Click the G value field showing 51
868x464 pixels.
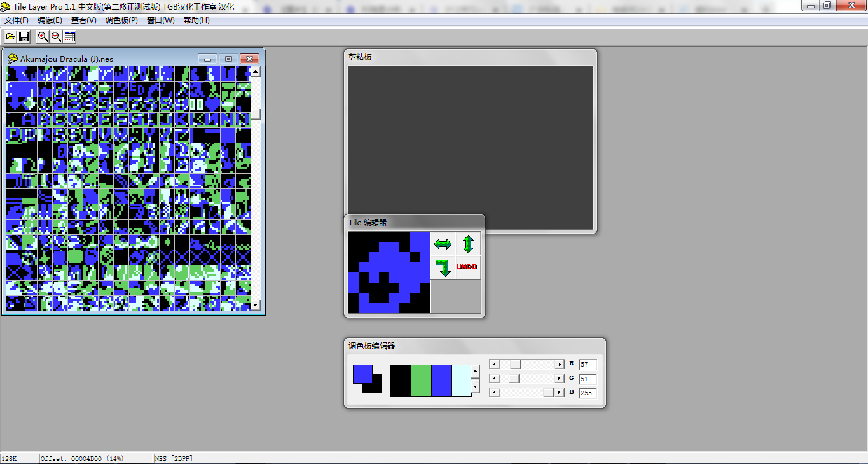[x=588, y=379]
